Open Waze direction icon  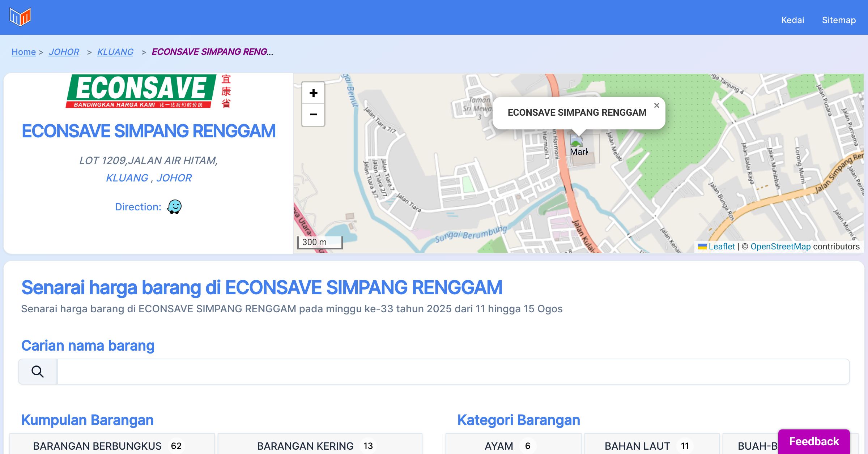174,207
